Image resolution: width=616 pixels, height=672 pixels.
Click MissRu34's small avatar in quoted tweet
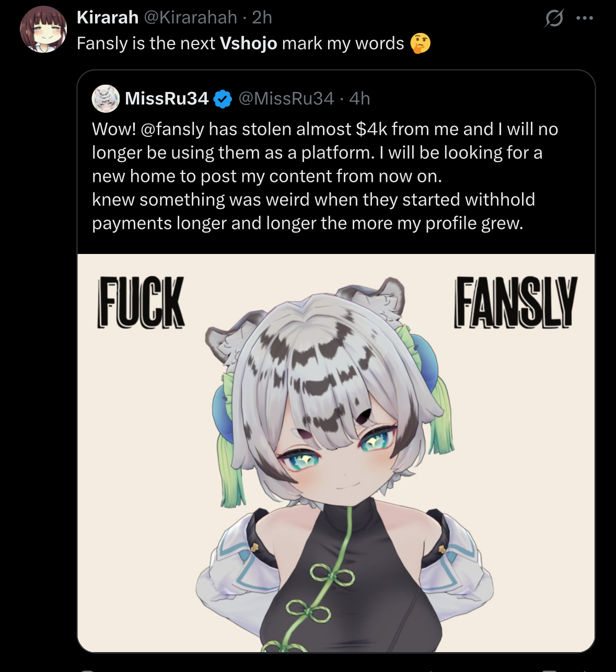[106, 98]
